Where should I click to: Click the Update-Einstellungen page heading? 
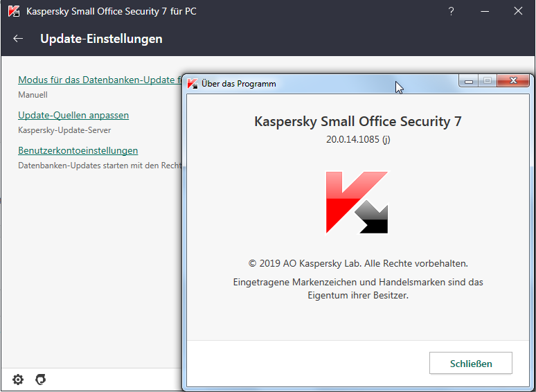(101, 39)
